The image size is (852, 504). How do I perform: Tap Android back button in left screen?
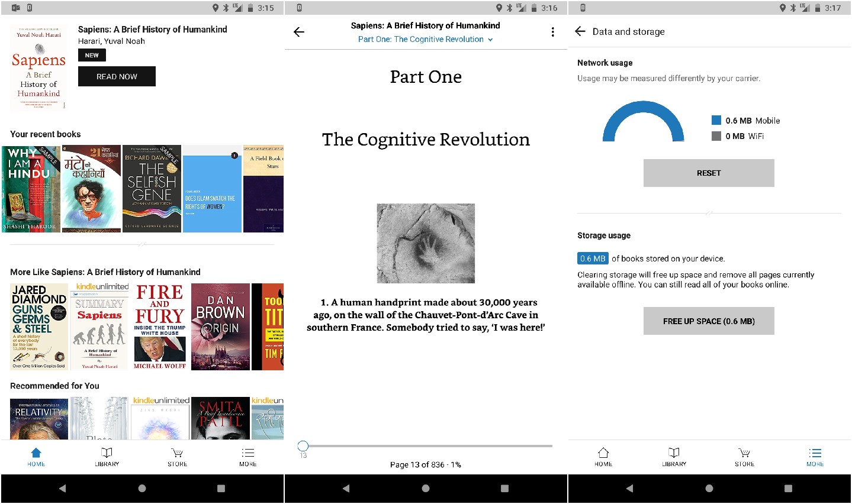pos(62,489)
